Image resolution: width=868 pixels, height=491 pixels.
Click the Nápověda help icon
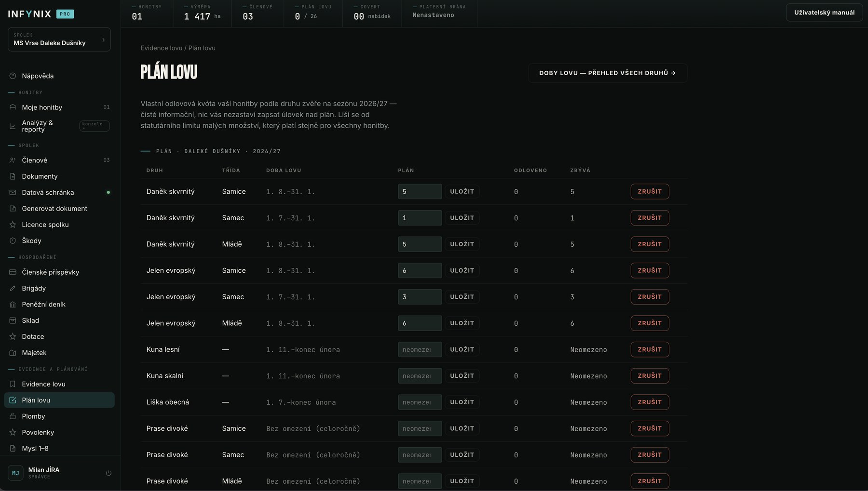pos(13,76)
